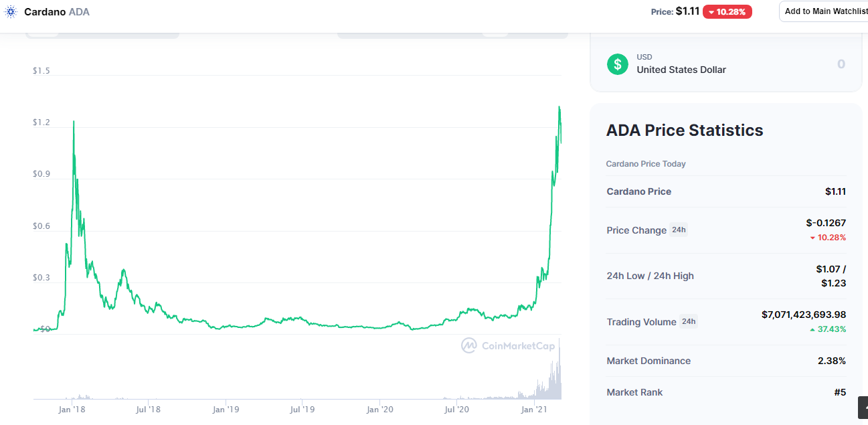This screenshot has width=868, height=425.
Task: Click the Cardano ADA title in header
Action: pos(57,12)
